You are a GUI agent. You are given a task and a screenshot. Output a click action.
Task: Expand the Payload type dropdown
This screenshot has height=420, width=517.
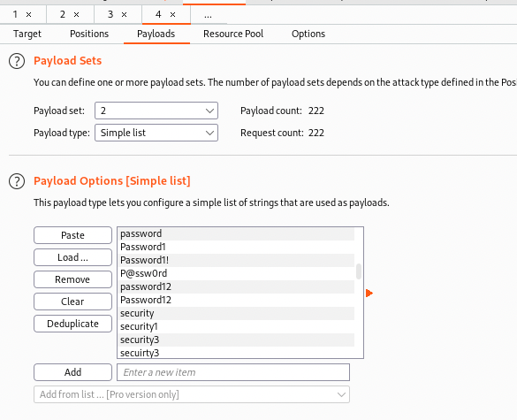156,133
